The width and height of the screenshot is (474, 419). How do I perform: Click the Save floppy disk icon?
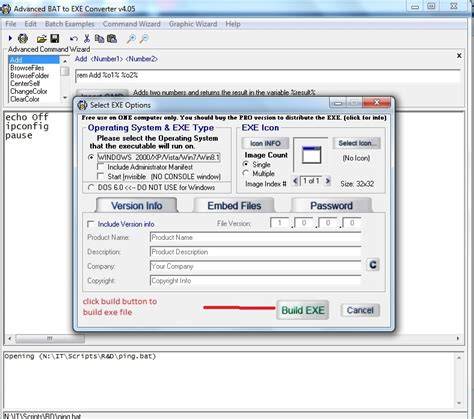click(x=55, y=39)
